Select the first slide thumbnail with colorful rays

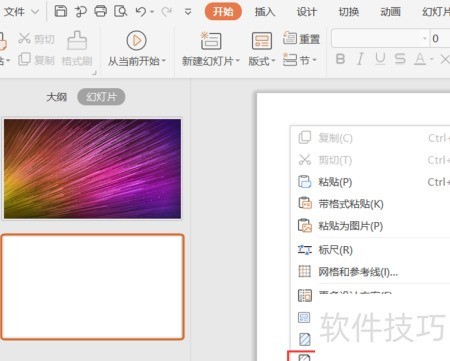coord(92,169)
